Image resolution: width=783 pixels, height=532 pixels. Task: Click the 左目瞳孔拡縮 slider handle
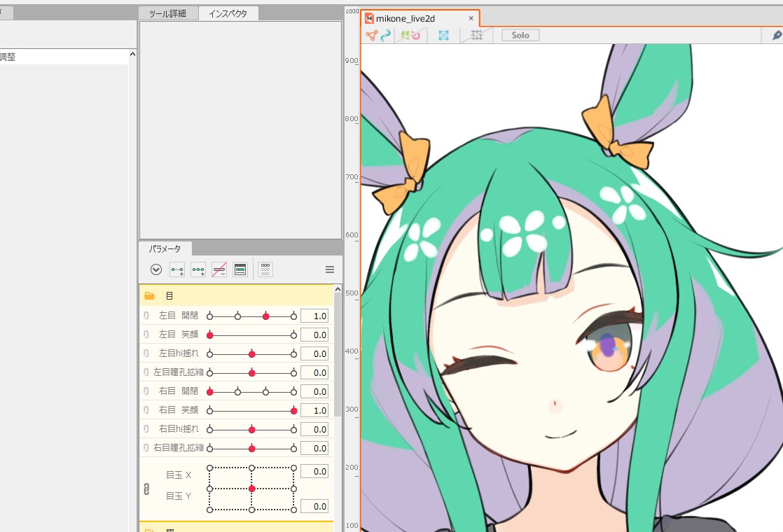252,373
